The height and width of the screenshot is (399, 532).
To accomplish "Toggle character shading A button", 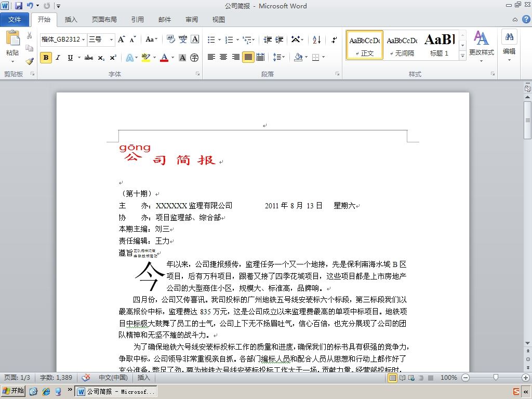I will [x=182, y=58].
